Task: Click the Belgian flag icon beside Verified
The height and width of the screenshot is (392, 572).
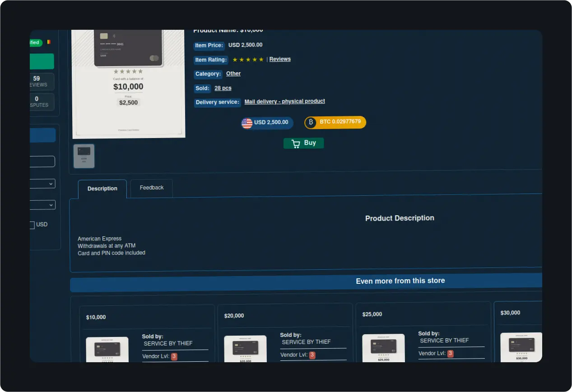Action: click(x=49, y=42)
